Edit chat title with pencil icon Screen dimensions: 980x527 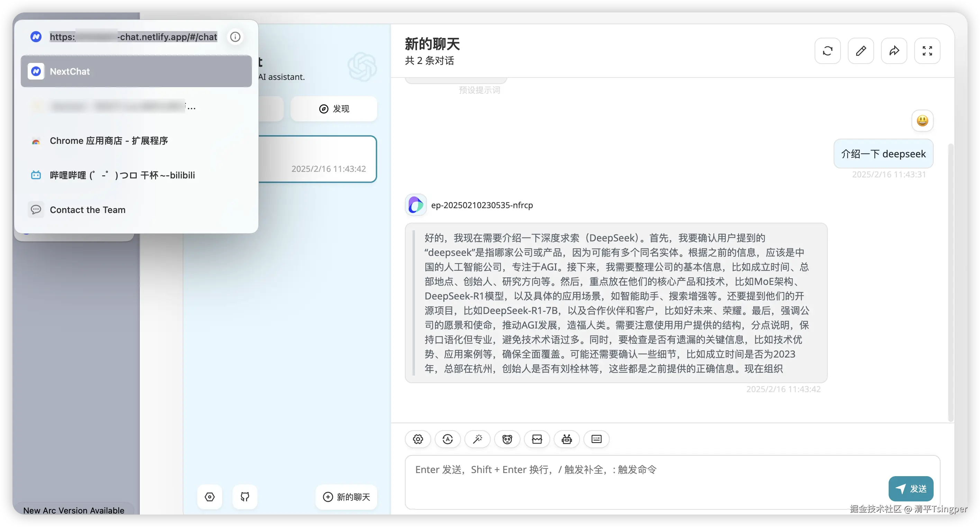point(861,51)
